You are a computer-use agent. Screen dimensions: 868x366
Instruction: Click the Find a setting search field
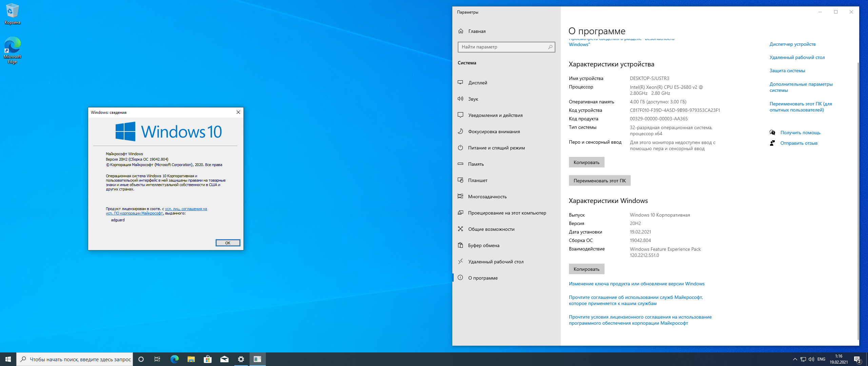[x=504, y=47]
